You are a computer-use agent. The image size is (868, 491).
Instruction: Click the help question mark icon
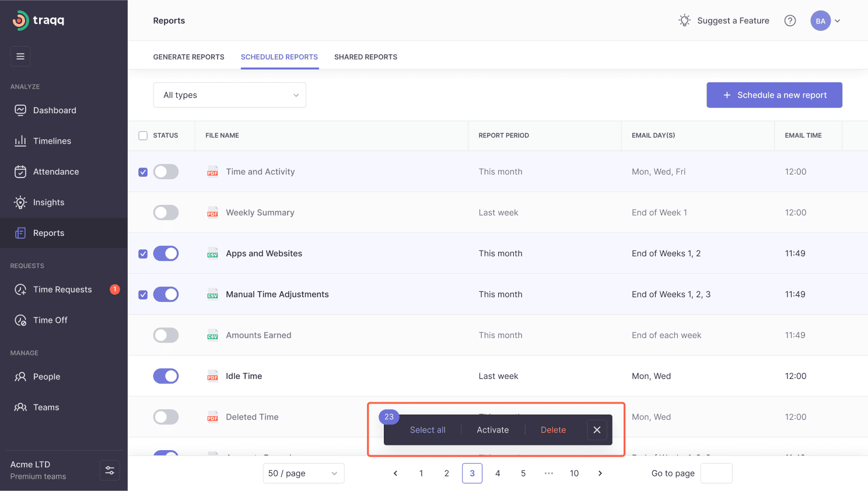[x=790, y=21]
